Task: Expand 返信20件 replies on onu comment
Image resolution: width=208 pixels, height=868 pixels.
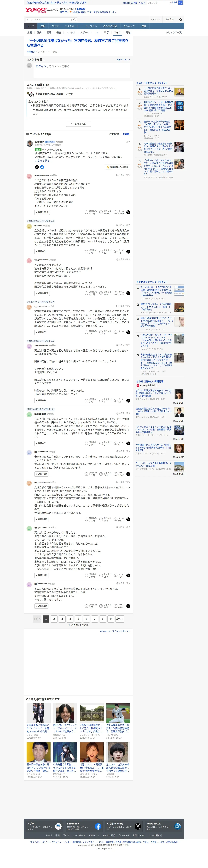Action: [x=41, y=575]
